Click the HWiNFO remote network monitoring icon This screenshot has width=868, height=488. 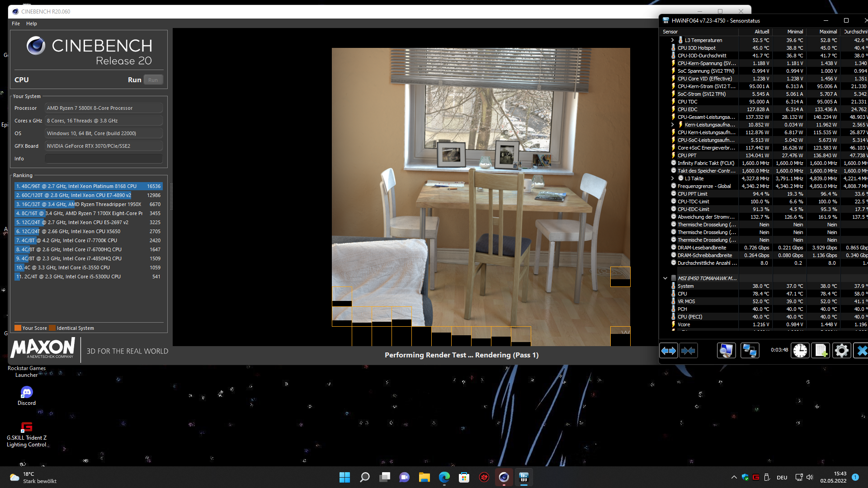pos(750,351)
